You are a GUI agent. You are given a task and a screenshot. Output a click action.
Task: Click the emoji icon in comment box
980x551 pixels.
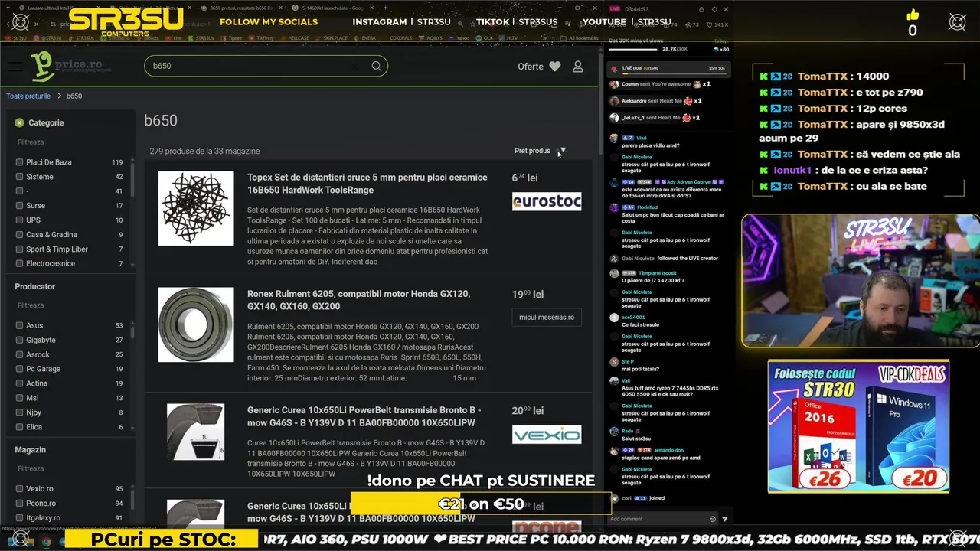[713, 519]
